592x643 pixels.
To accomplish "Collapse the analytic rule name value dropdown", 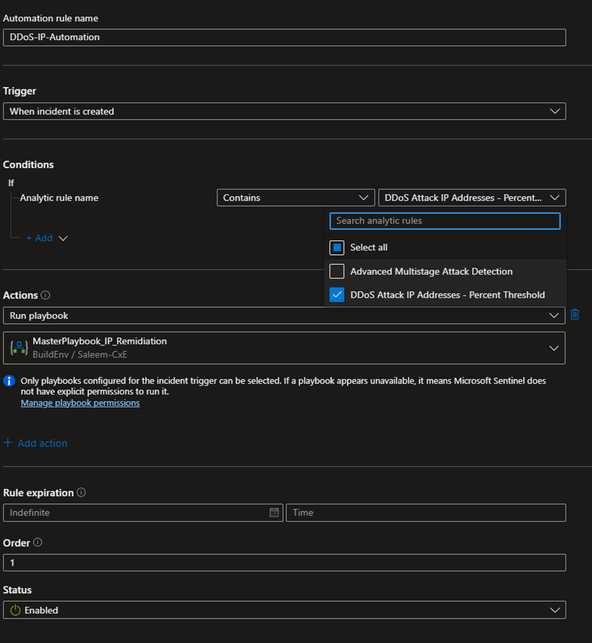I will coord(472,198).
